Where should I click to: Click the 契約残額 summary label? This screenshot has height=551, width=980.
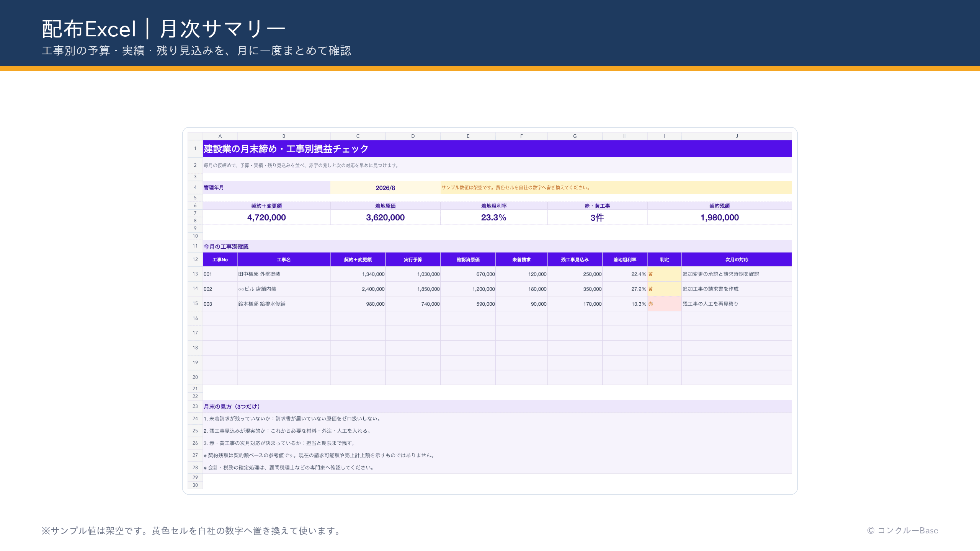click(720, 206)
